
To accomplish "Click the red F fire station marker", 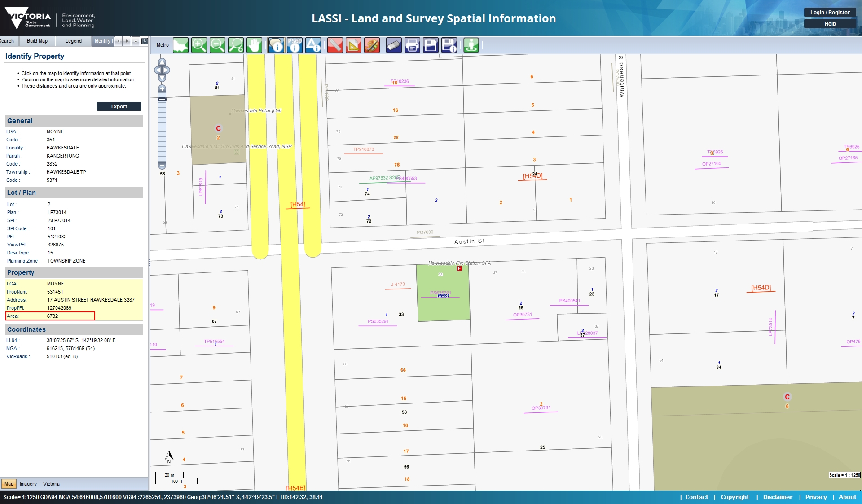I will [459, 268].
